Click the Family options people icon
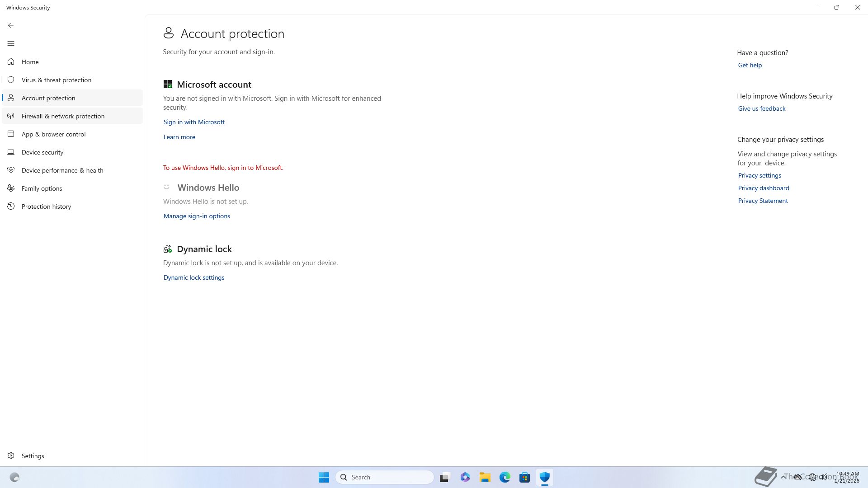 click(11, 188)
